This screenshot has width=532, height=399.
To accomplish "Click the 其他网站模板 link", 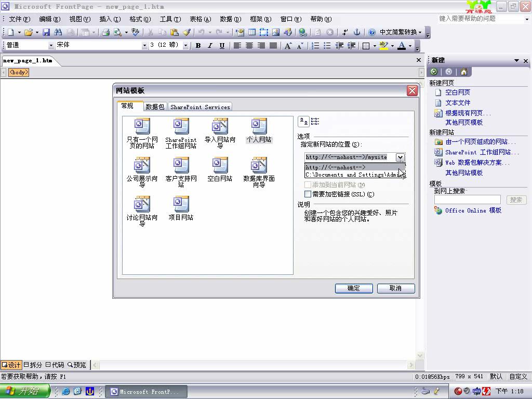I will tap(464, 172).
